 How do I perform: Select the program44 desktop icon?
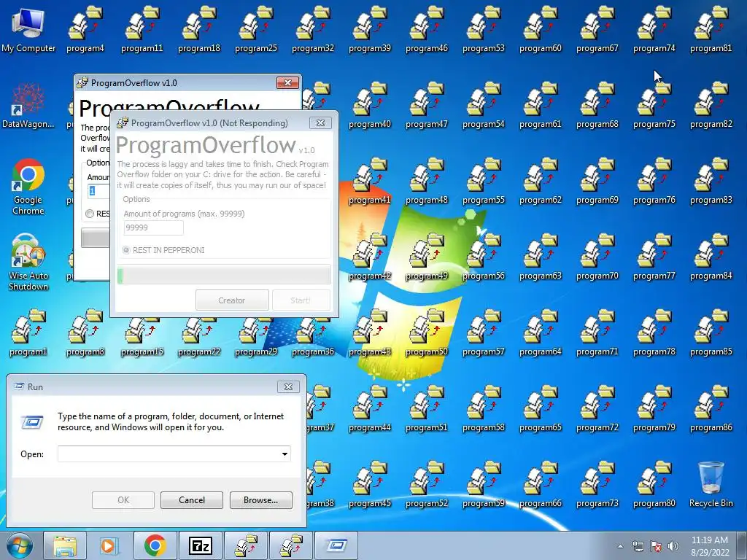370,408
